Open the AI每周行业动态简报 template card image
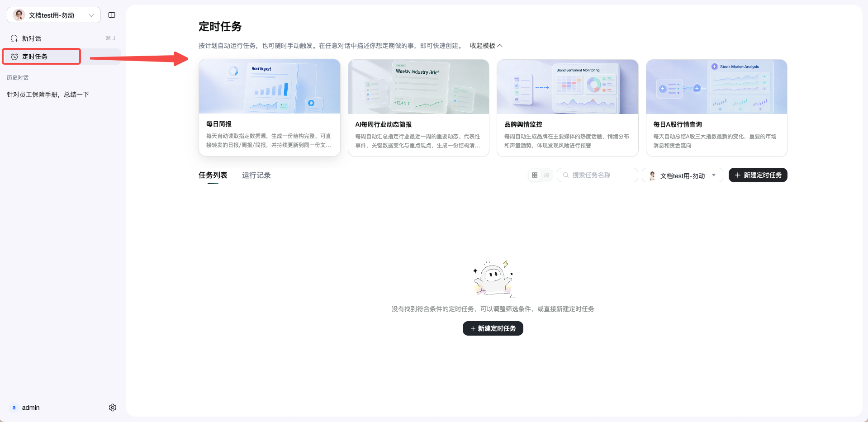The width and height of the screenshot is (868, 422). [x=418, y=87]
